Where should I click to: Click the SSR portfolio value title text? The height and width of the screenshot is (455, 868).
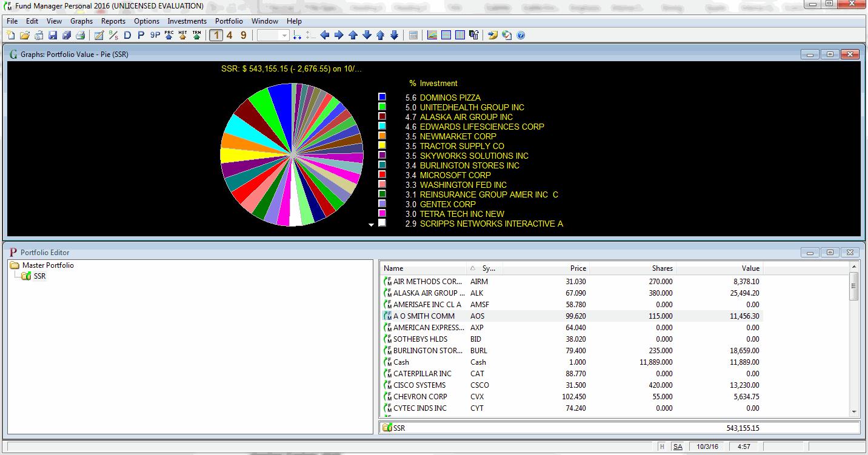[292, 68]
